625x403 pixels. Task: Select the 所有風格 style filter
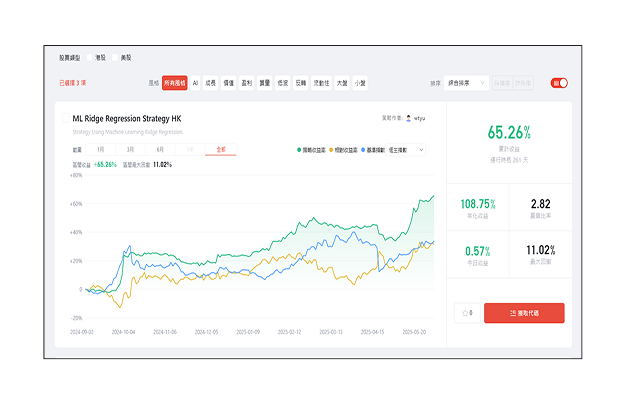click(175, 83)
